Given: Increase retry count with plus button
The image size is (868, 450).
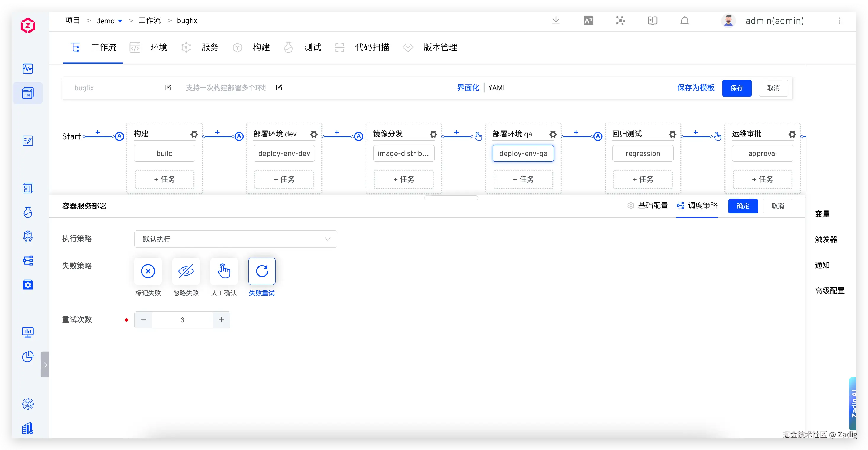Looking at the screenshot, I should (221, 320).
